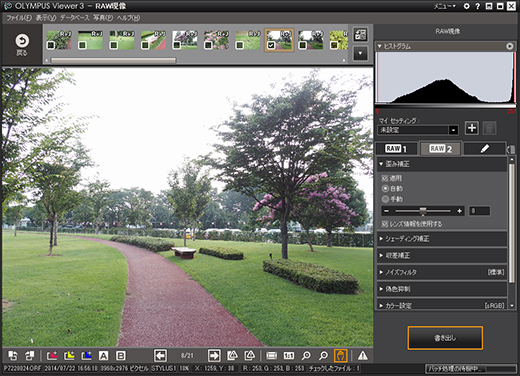Screen dimensions: 520x376
Task: Click the バッチ処理の待機中 status indicator
Action: pos(471,369)
